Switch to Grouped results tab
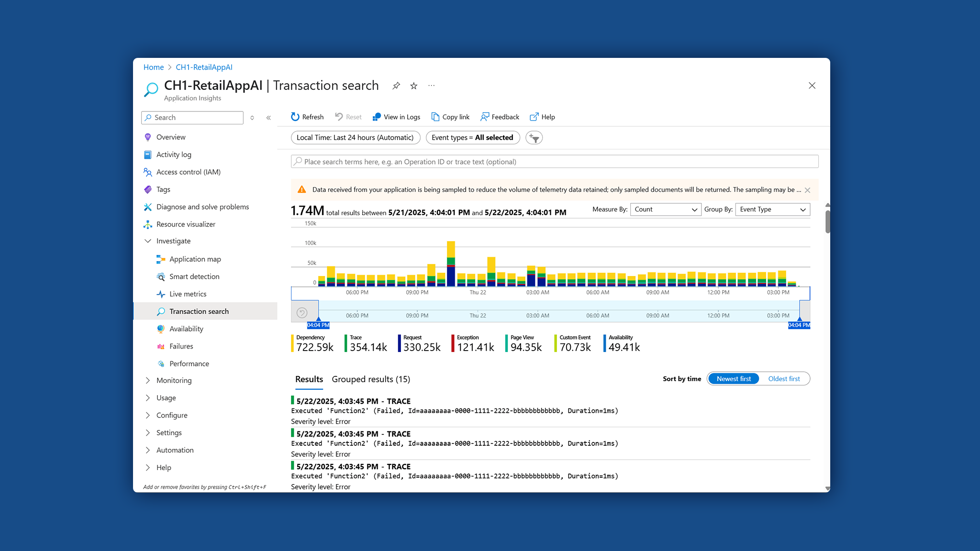Viewport: 980px width, 551px height. [x=370, y=379]
